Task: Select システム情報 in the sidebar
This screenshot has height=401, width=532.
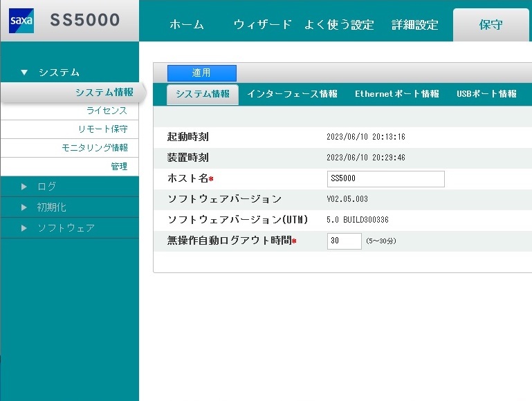Action: [73, 92]
